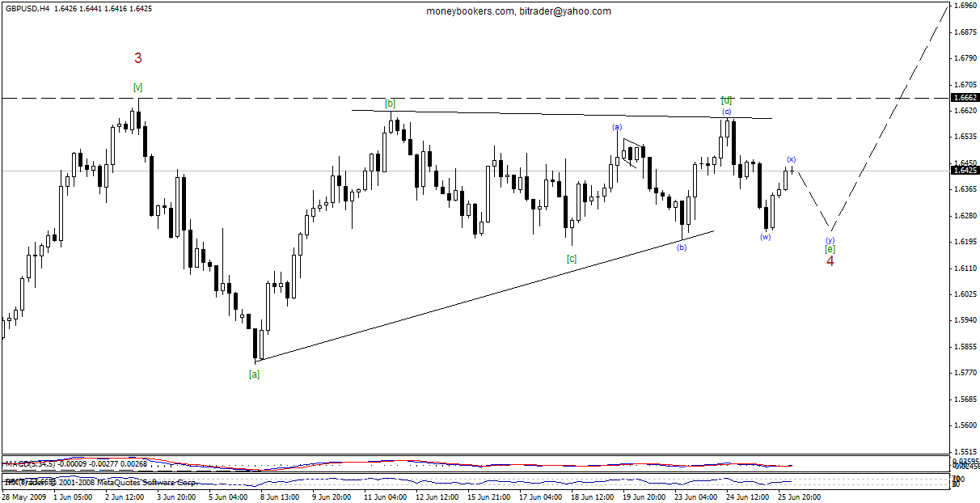
Task: Click the 1.6110 price axis label
Action: [x=966, y=268]
